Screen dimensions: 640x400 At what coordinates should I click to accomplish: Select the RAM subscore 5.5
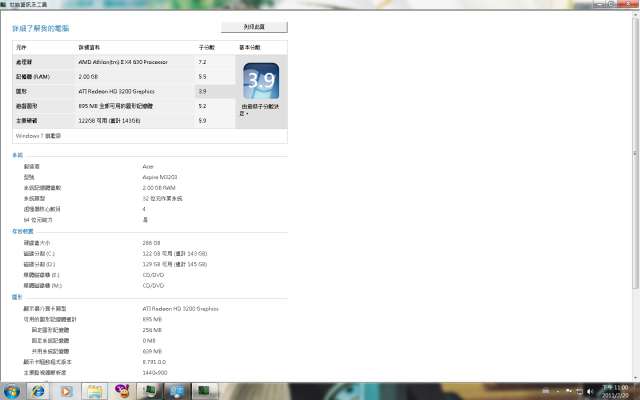pyautogui.click(x=202, y=77)
